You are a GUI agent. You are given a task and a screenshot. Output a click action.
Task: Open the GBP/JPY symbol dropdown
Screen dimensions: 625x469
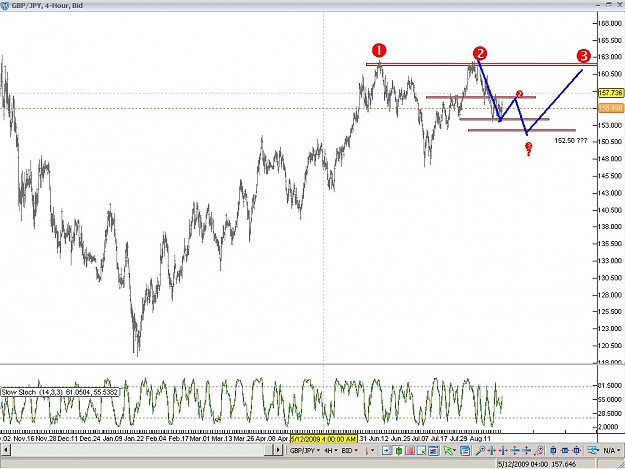click(x=305, y=451)
